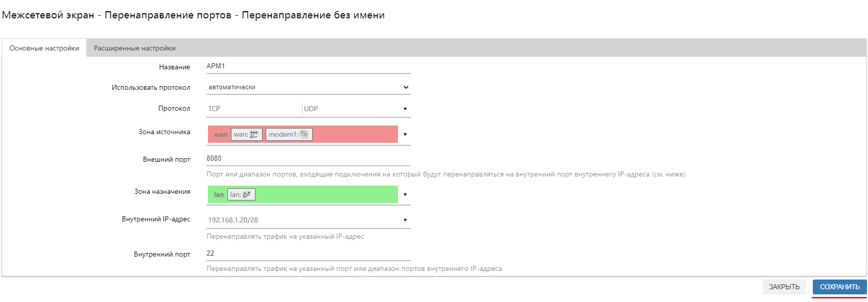868x302 pixels.
Task: Select the Основные настройки tab
Action: pyautogui.click(x=44, y=47)
